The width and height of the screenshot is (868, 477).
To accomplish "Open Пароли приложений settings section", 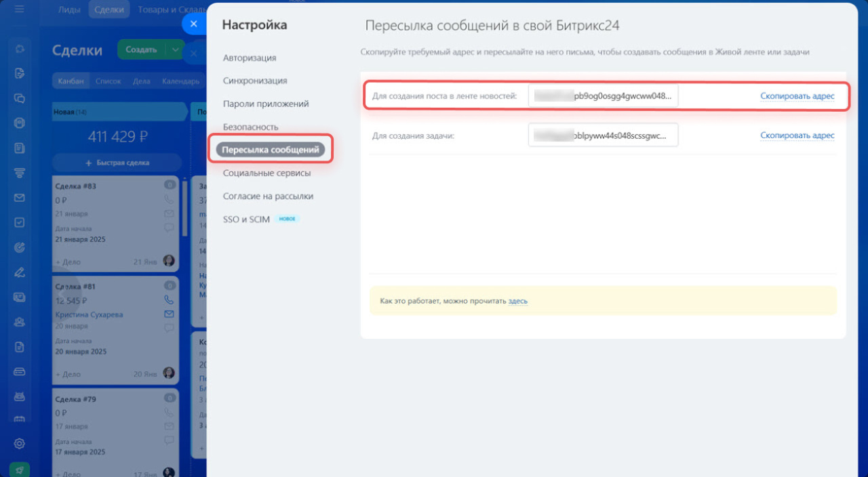I will (266, 104).
